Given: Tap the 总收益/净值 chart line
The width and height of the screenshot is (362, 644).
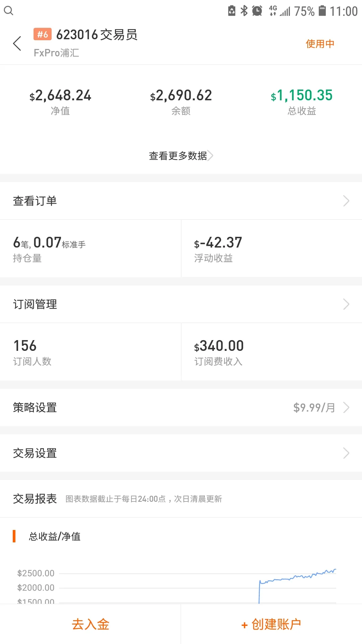Looking at the screenshot, I should coord(297,585).
